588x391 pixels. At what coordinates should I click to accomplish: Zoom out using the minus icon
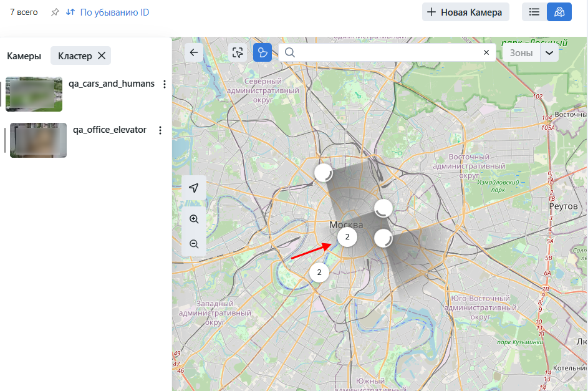[x=194, y=244]
